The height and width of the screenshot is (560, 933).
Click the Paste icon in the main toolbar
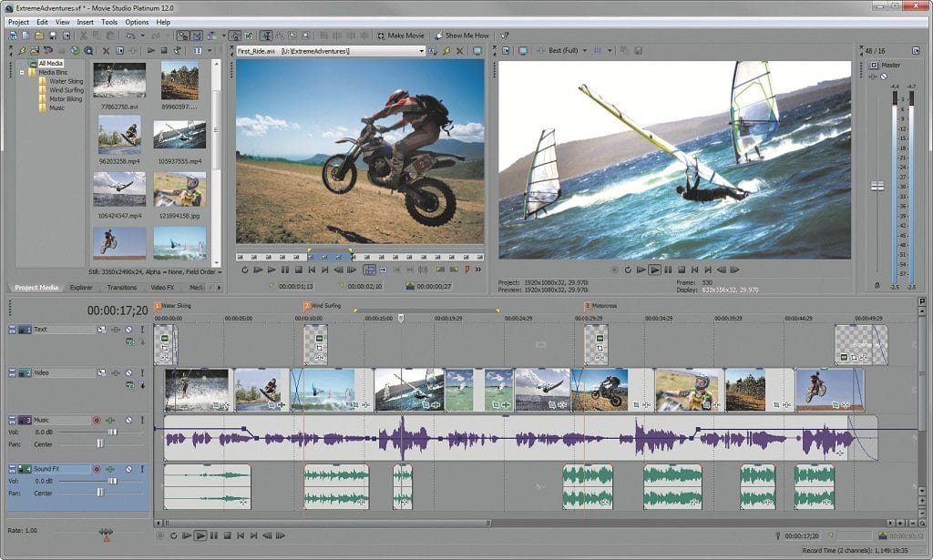coord(110,37)
